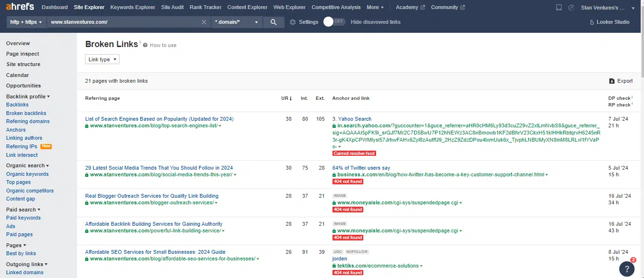Click the search magnifier button

[x=274, y=22]
